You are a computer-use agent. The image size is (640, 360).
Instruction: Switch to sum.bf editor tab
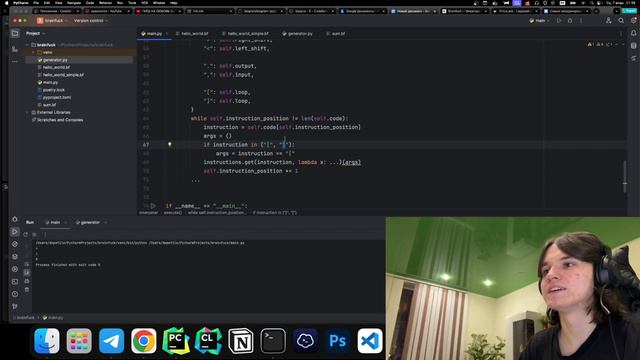click(x=336, y=33)
